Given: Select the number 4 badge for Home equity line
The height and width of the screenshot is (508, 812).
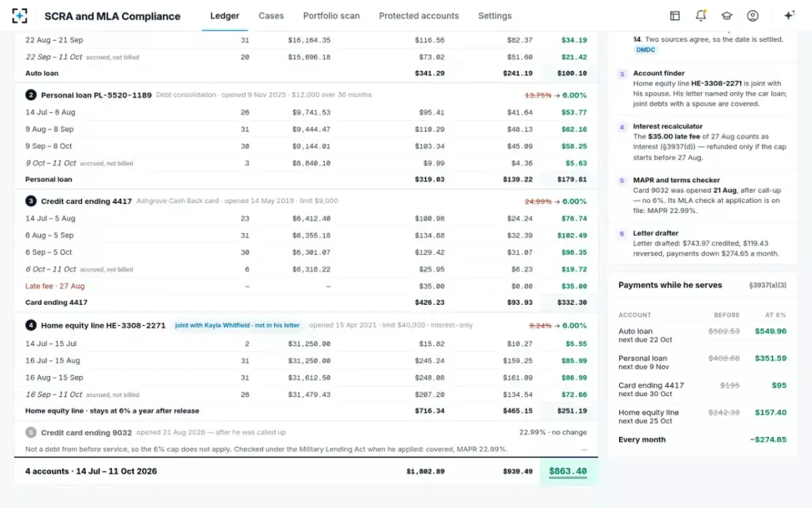Looking at the screenshot, I should coord(30,325).
